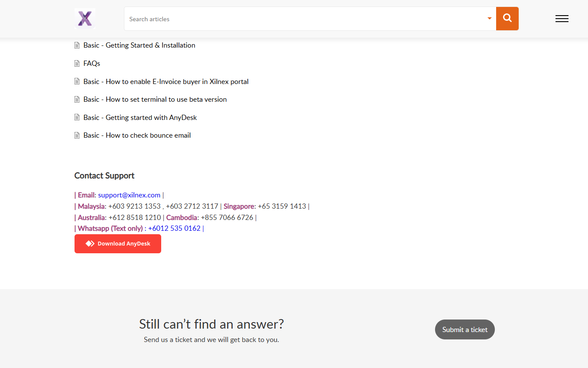
Task: Click document icon beside AnyDesk article
Action: point(77,117)
